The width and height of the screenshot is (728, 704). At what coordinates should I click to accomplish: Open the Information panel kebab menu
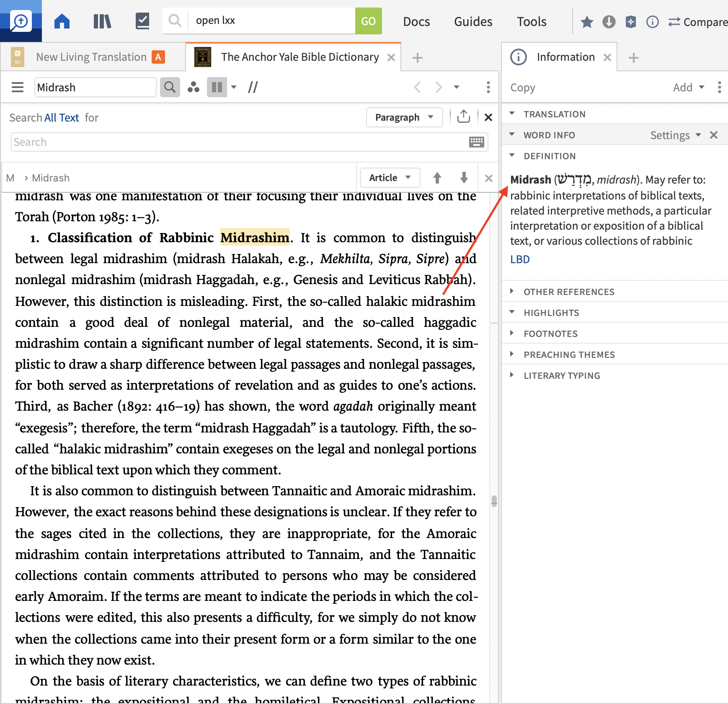[x=719, y=87]
